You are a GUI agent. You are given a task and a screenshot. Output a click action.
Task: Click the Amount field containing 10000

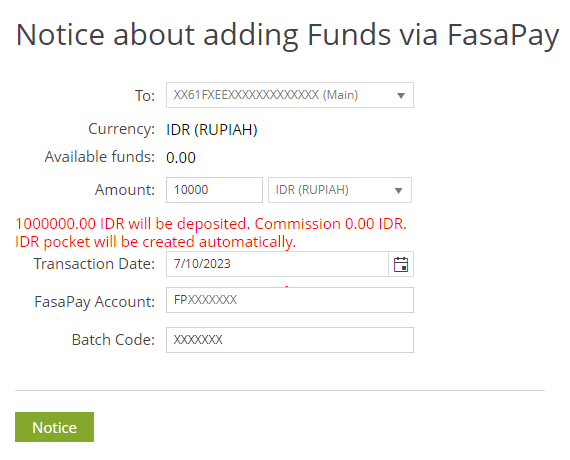coord(214,190)
